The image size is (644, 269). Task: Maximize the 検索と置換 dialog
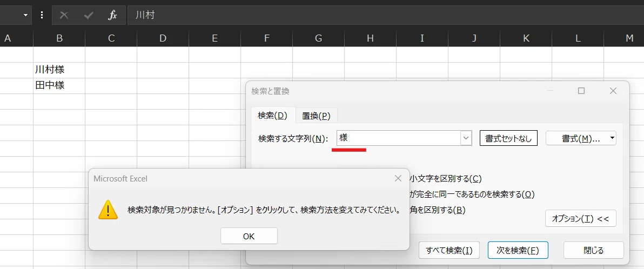[581, 91]
